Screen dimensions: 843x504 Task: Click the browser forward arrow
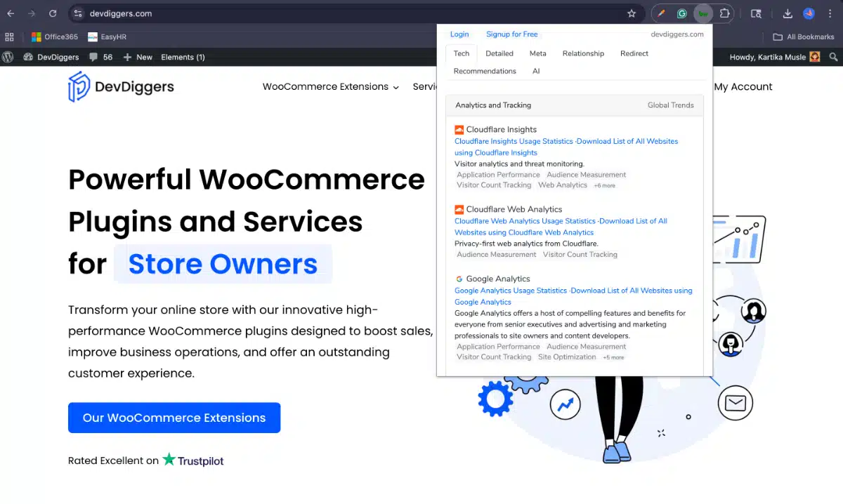pyautogui.click(x=32, y=13)
